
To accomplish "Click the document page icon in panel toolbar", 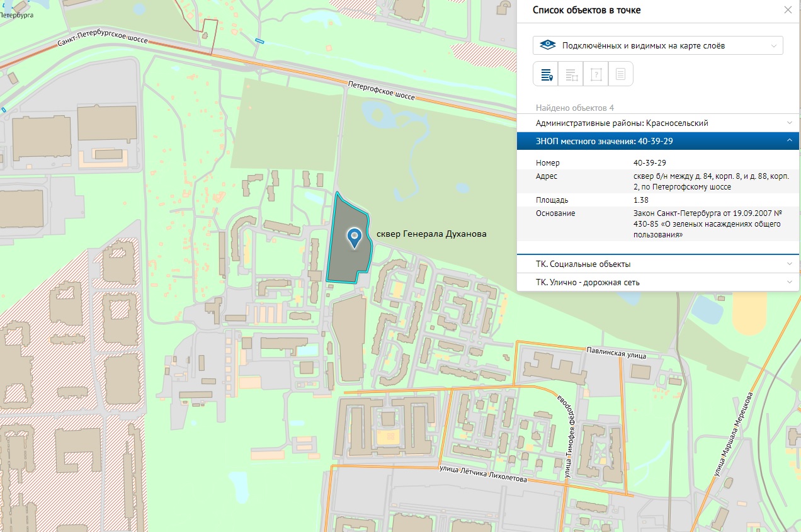I will click(620, 74).
